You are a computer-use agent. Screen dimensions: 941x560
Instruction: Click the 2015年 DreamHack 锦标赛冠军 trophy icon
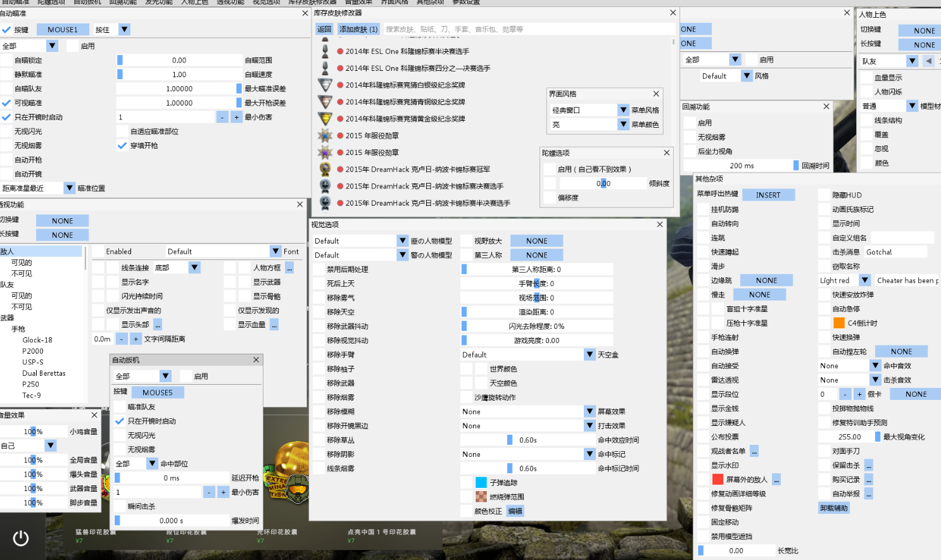pyautogui.click(x=325, y=169)
